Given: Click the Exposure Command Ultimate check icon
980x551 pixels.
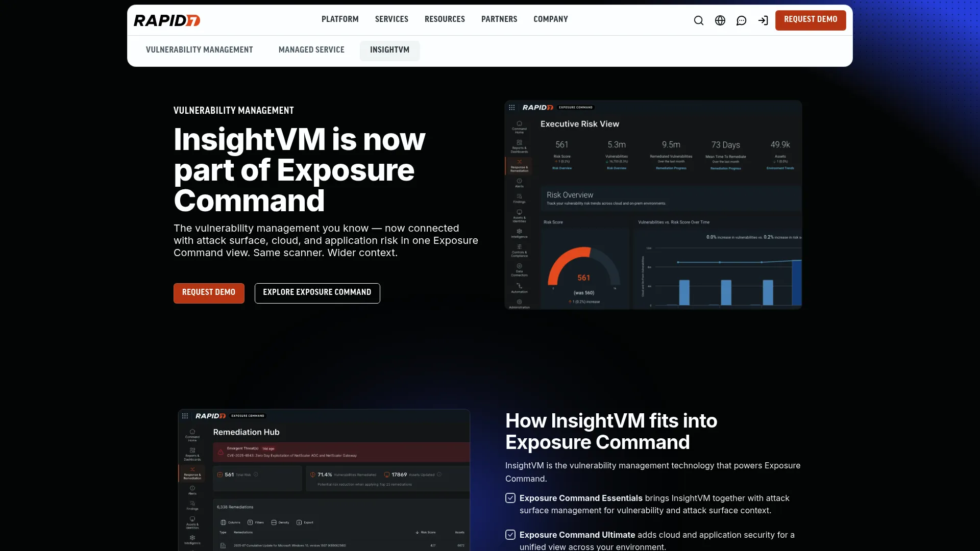Looking at the screenshot, I should point(510,535).
